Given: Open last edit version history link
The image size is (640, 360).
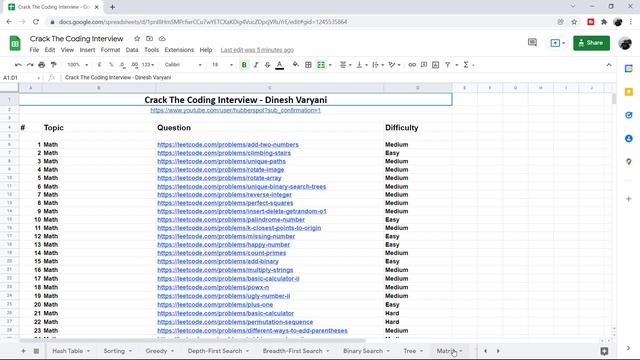Looking at the screenshot, I should (x=257, y=50).
